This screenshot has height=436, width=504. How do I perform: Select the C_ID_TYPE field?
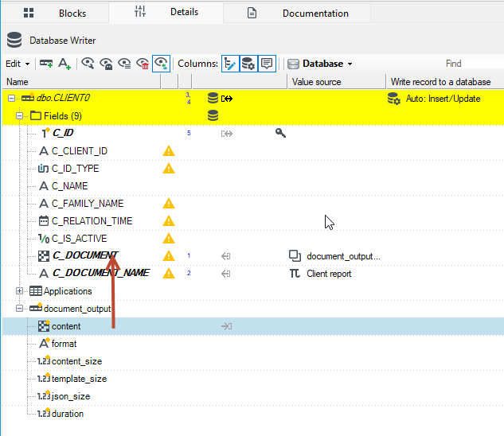(x=75, y=169)
